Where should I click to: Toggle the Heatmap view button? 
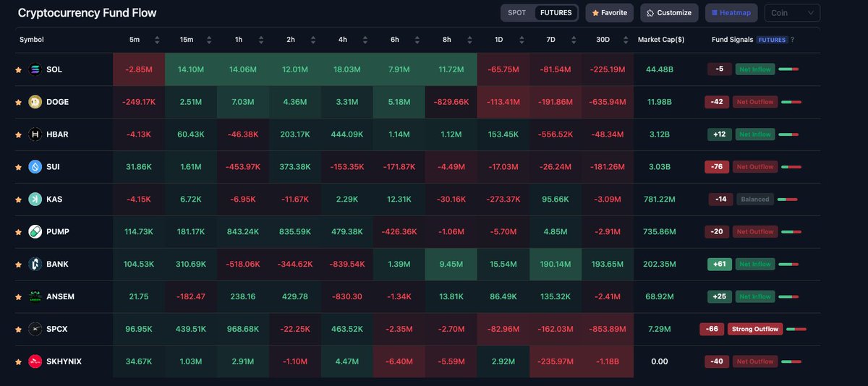pyautogui.click(x=732, y=13)
